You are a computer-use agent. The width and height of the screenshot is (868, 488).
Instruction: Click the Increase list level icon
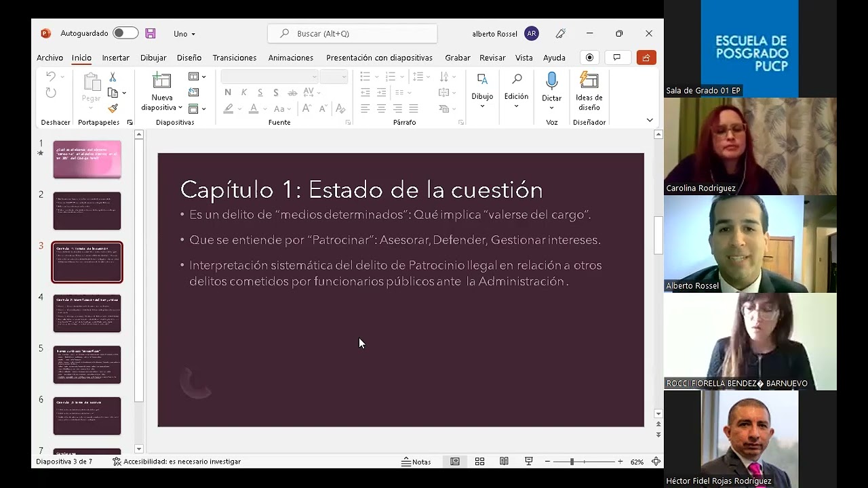[382, 93]
